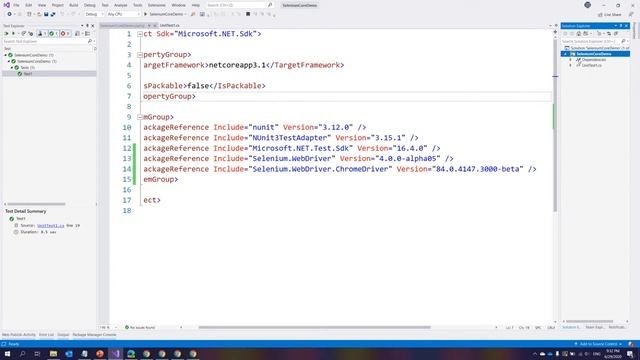Screen dimensions: 640x360
Task: Click the Visual Studio taskbar icon
Action: [x=116, y=354]
